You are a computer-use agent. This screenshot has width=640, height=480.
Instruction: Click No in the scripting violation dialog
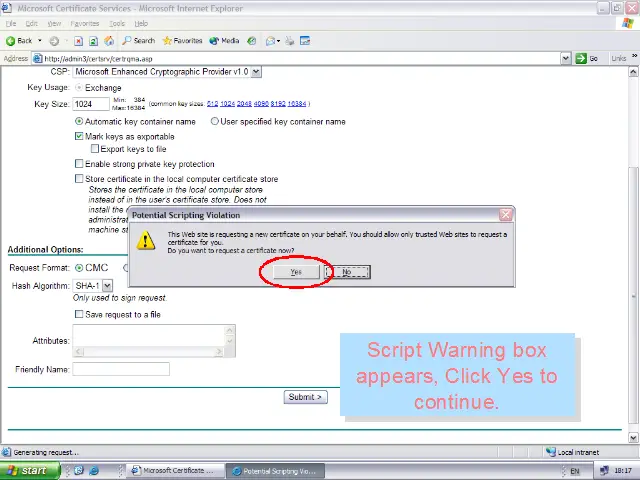(x=347, y=272)
